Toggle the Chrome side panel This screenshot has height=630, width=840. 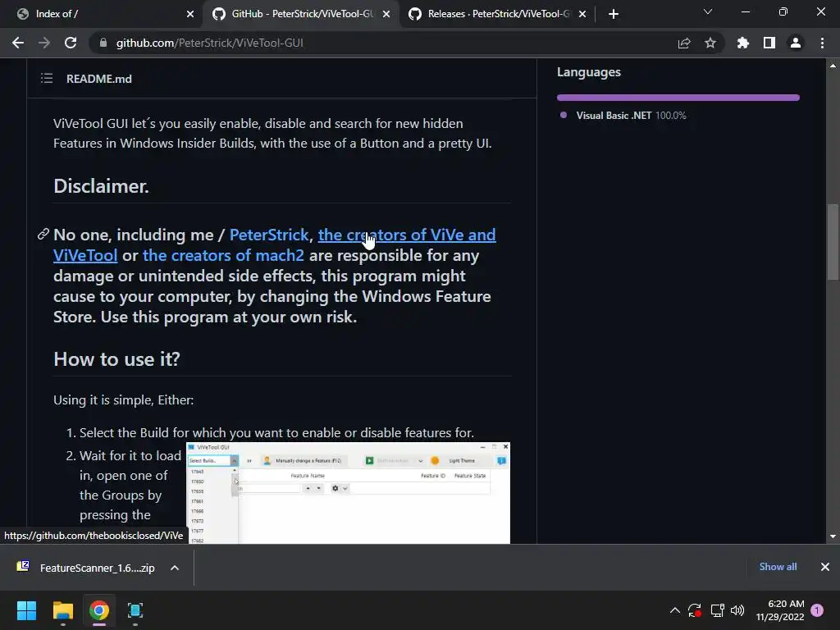click(x=769, y=43)
